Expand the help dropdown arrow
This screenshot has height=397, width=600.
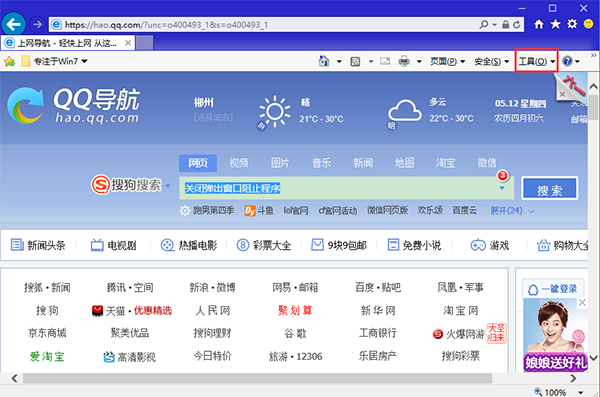point(577,61)
